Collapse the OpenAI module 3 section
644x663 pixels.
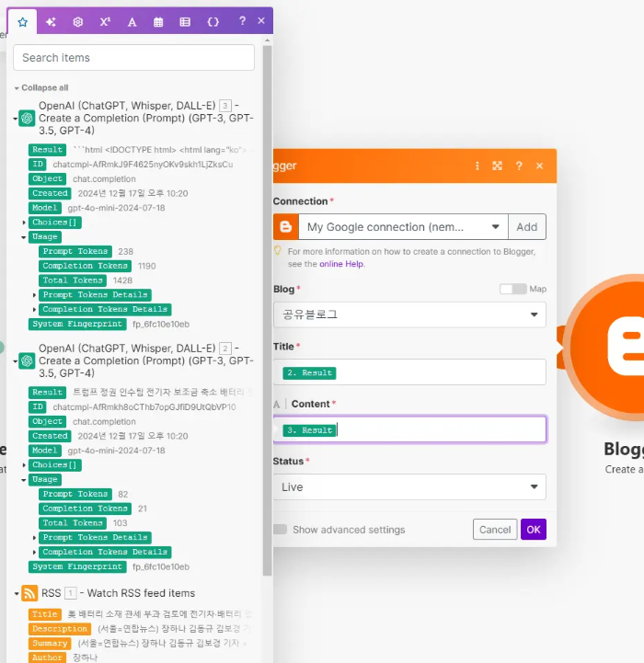16,119
